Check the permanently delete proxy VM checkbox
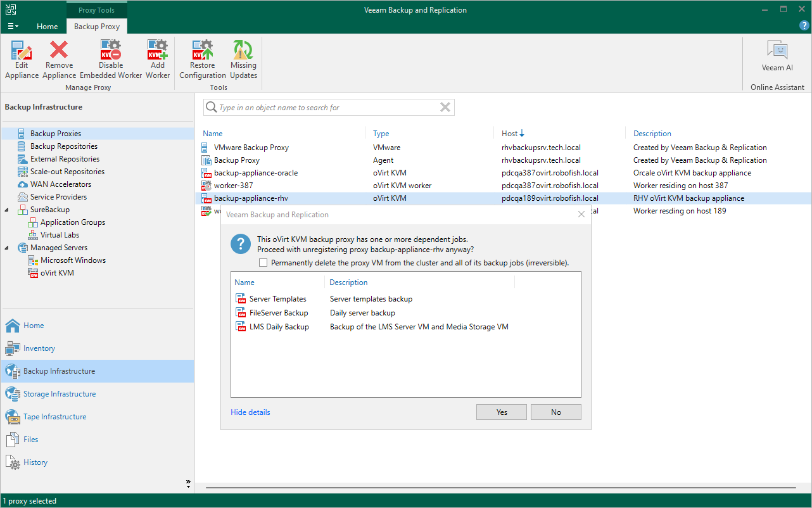812x508 pixels. [x=263, y=263]
